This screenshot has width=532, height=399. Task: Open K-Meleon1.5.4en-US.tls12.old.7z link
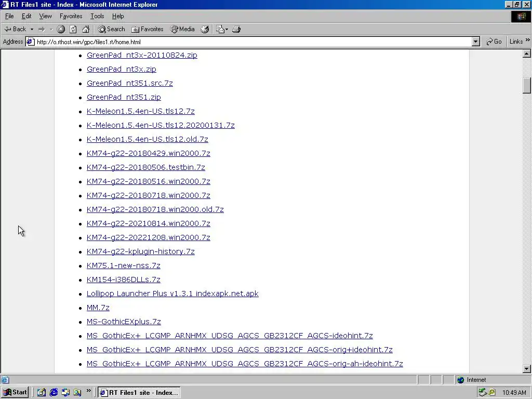click(147, 139)
